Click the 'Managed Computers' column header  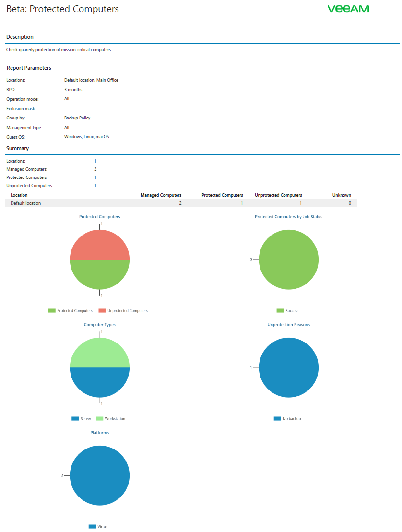click(x=161, y=195)
